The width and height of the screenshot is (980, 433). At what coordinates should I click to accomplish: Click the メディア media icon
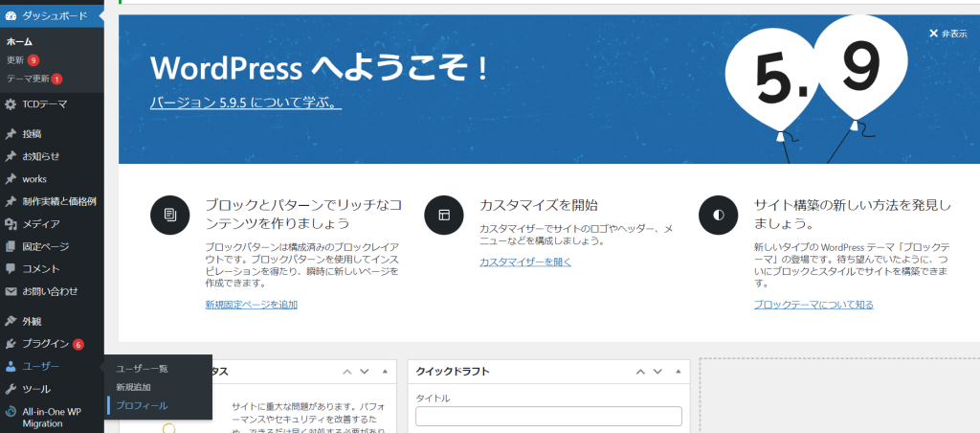tap(11, 224)
